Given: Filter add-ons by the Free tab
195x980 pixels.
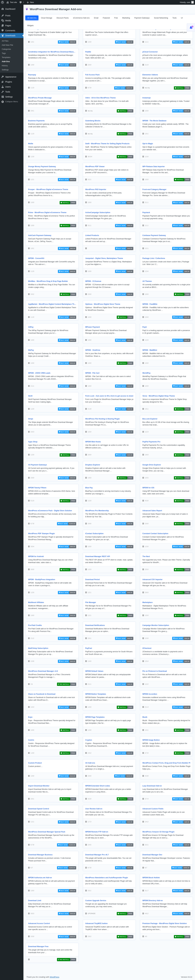Looking at the screenshot, I should tap(116, 18).
